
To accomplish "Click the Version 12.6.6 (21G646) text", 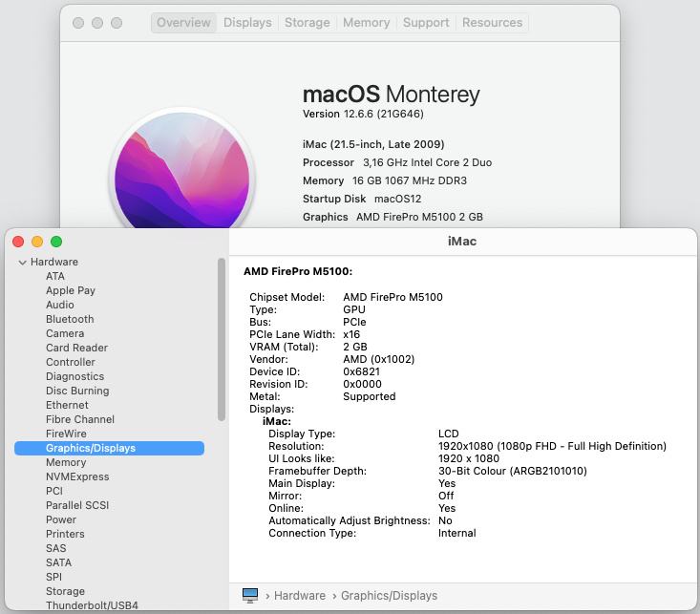I will [363, 114].
